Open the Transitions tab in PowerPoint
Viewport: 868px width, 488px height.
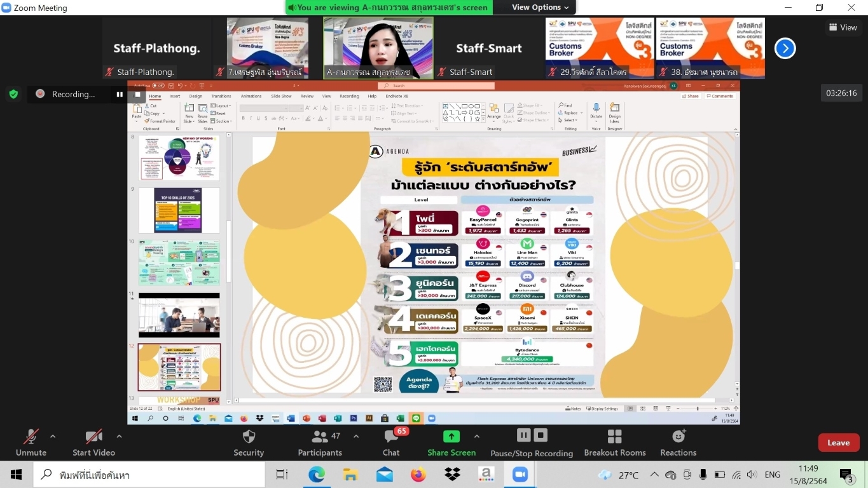221,97
